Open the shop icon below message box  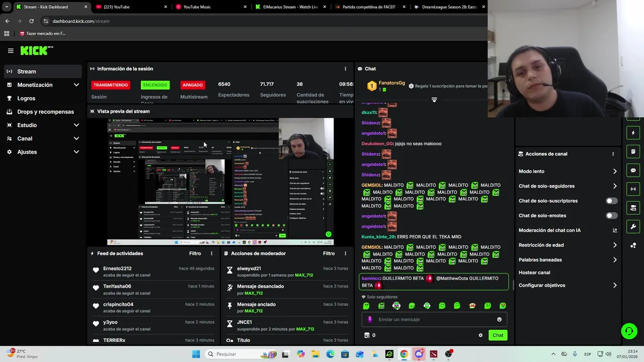(367, 335)
